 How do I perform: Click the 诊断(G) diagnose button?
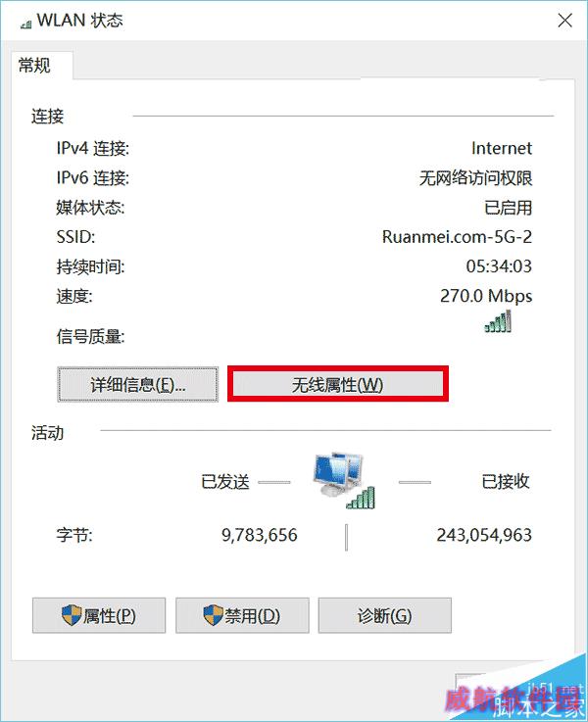(x=385, y=615)
